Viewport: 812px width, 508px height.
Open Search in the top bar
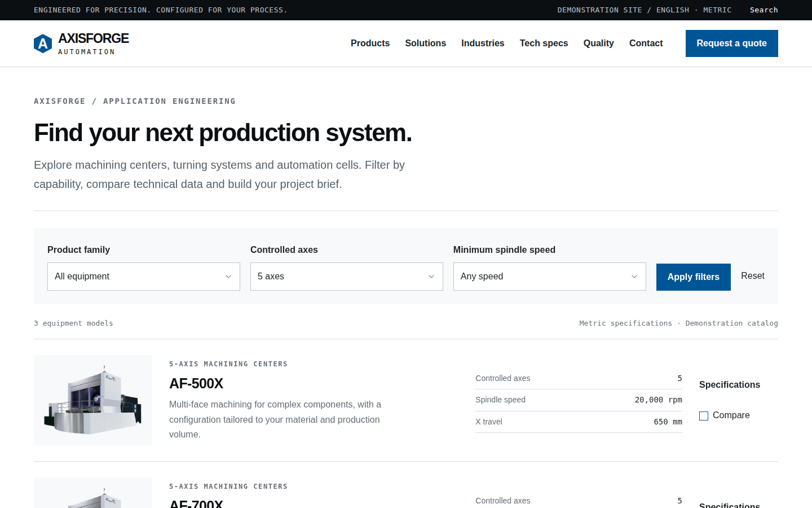[x=764, y=10]
